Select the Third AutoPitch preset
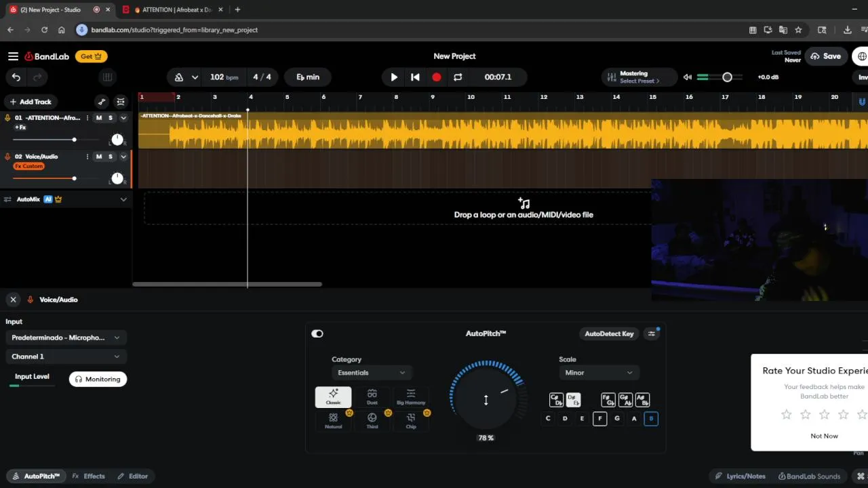 372,421
